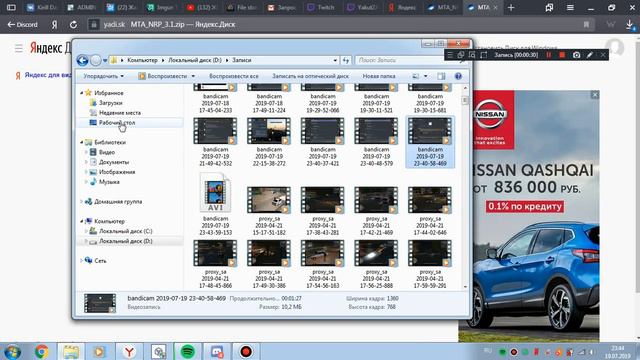Select Рабочий стол in navigation pane
Screen dimensions: 640x360
coord(117,122)
